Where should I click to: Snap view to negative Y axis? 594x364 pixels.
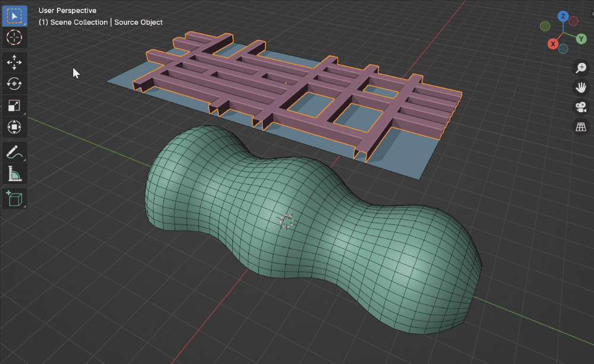pyautogui.click(x=545, y=26)
